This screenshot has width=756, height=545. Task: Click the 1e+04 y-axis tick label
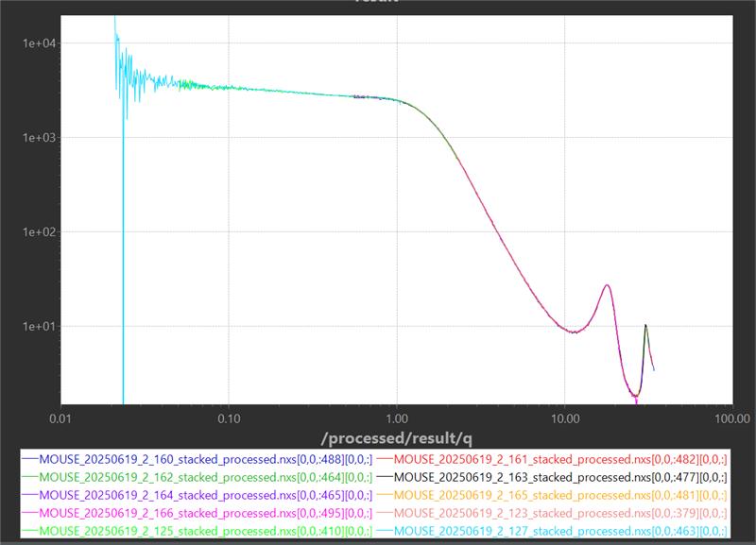point(42,43)
